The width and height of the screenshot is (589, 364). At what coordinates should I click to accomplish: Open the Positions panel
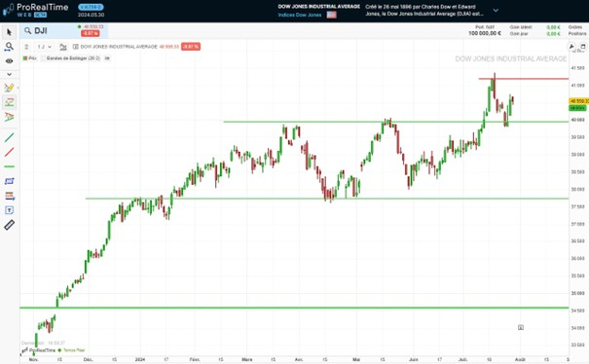tap(577, 34)
